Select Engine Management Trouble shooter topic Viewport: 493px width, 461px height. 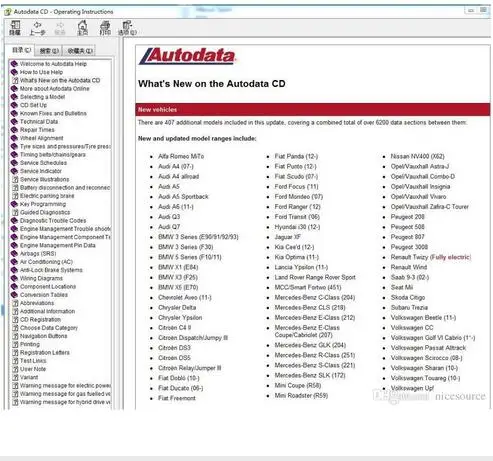pyautogui.click(x=65, y=229)
